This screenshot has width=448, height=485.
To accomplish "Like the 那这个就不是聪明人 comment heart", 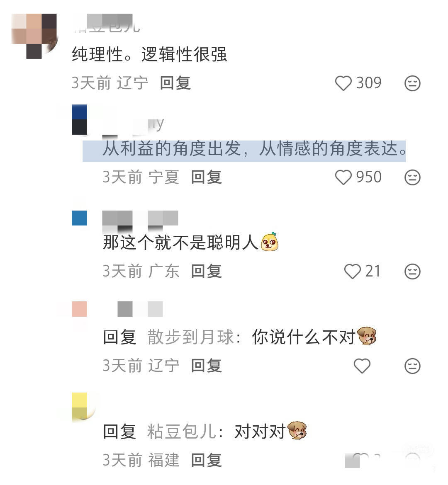I will tap(353, 272).
